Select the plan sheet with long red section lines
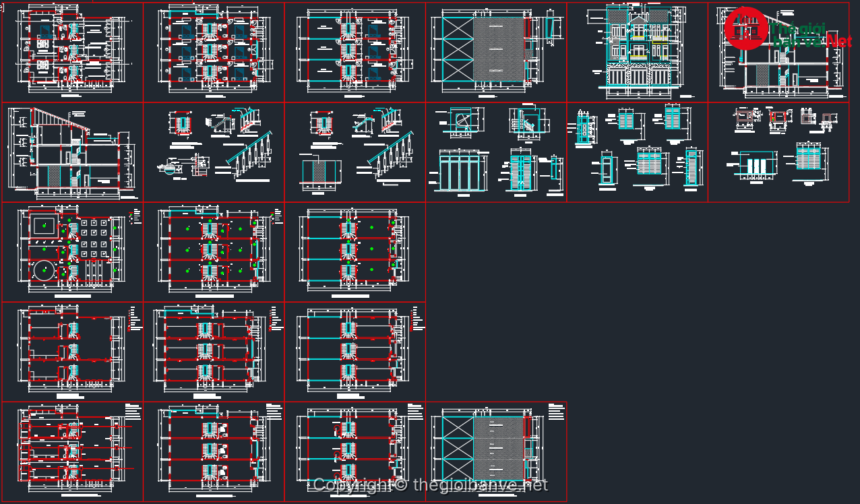The height and width of the screenshot is (504, 860). tap(72, 451)
